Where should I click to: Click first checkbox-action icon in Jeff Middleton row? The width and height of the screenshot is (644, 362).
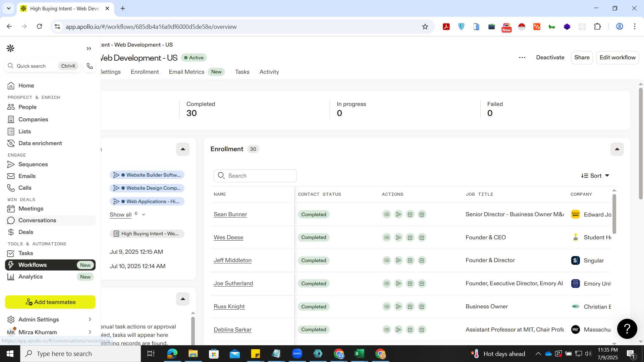tap(410, 260)
